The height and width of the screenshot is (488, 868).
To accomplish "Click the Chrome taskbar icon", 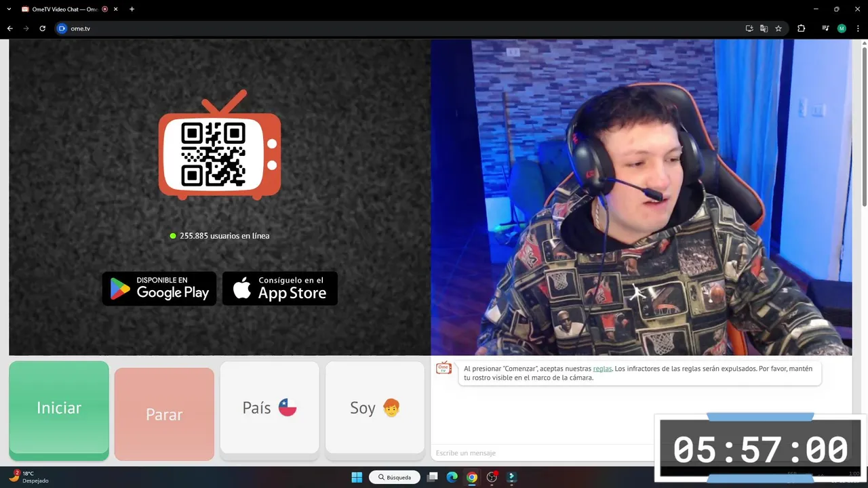I will [472, 477].
